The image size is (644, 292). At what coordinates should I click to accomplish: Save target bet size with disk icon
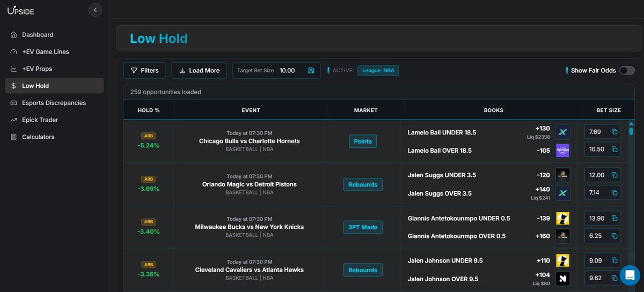coord(311,70)
